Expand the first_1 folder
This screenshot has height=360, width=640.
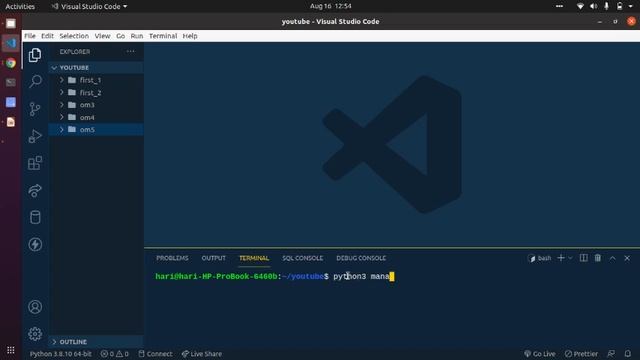click(62, 80)
